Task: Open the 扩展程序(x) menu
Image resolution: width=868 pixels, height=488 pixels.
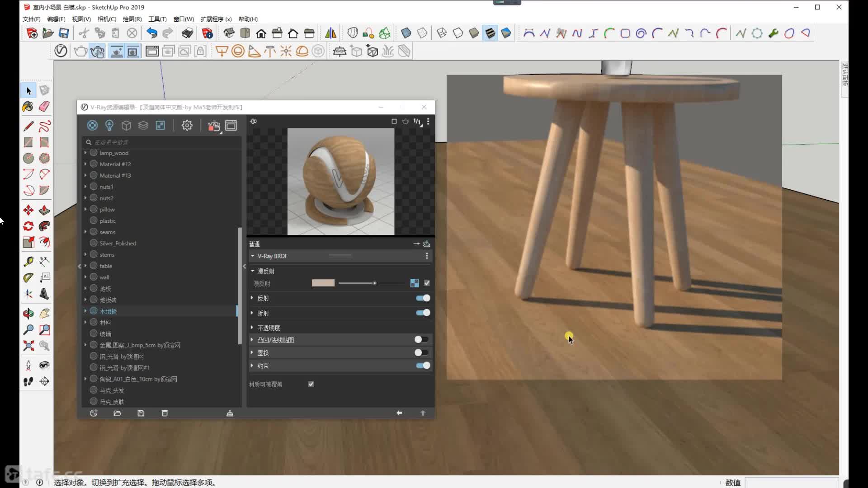Action: click(x=216, y=19)
